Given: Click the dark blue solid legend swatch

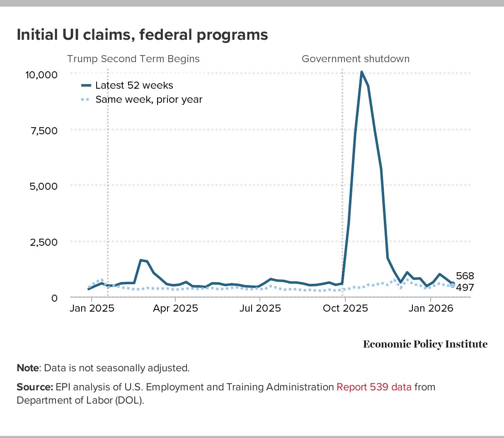Looking at the screenshot, I should point(86,85).
